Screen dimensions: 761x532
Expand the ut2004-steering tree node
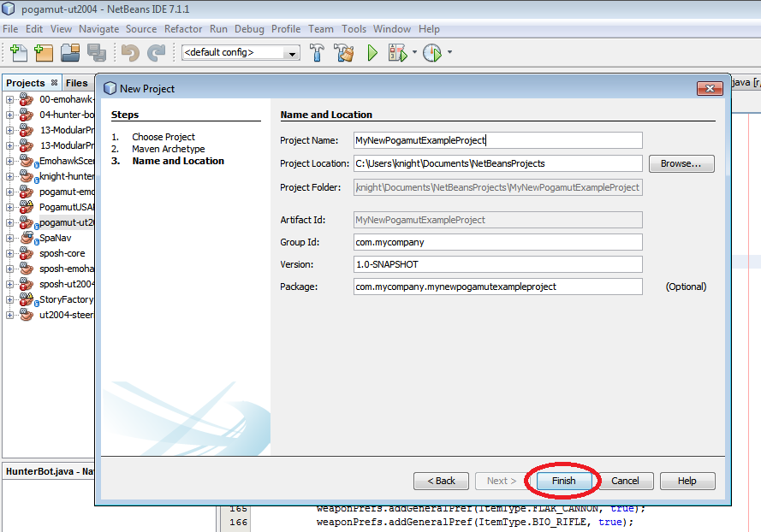(x=9, y=315)
